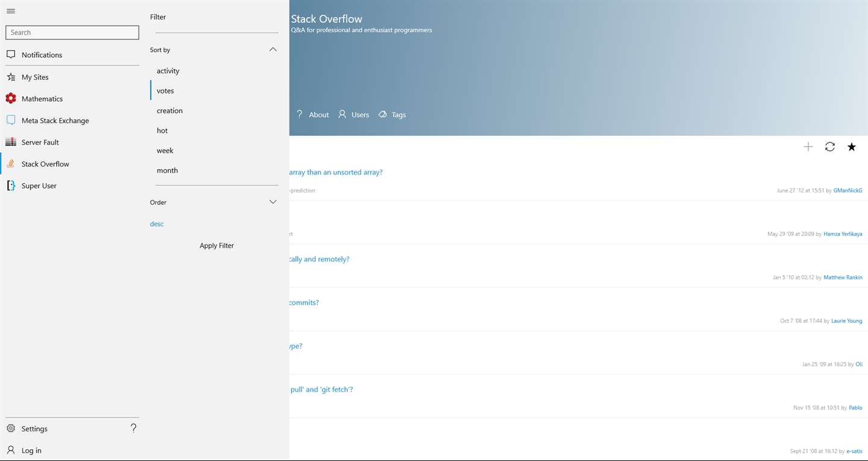868x461 pixels.
Task: Select the week sort option
Action: (x=165, y=150)
